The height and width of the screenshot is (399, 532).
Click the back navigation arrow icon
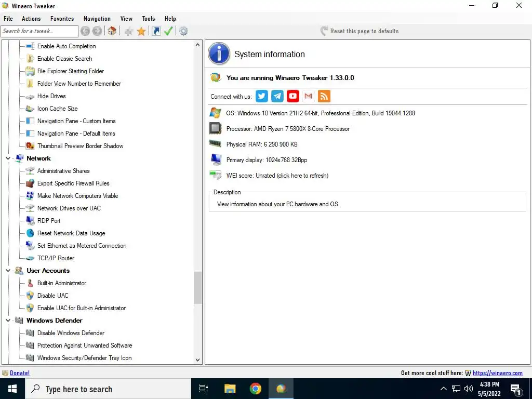tap(85, 31)
